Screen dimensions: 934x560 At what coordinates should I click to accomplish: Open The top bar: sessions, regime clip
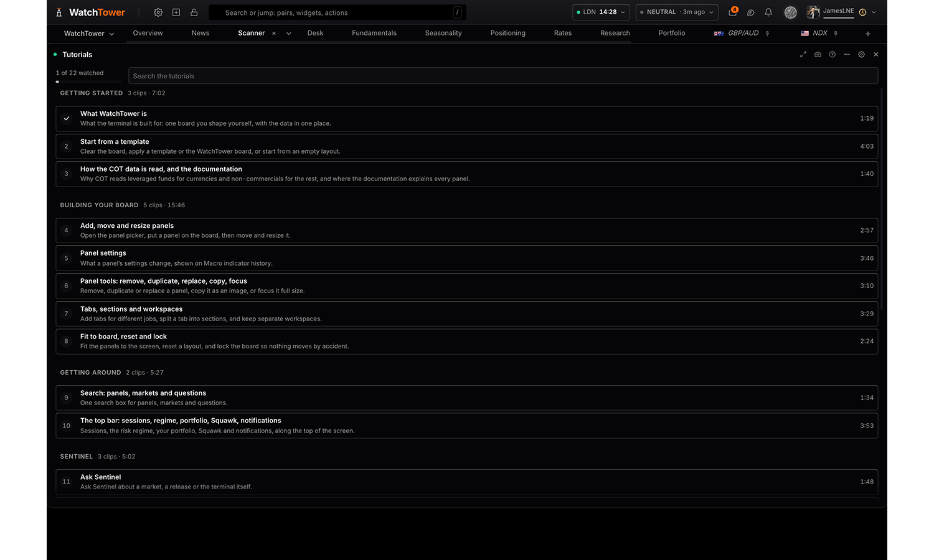coord(467,426)
